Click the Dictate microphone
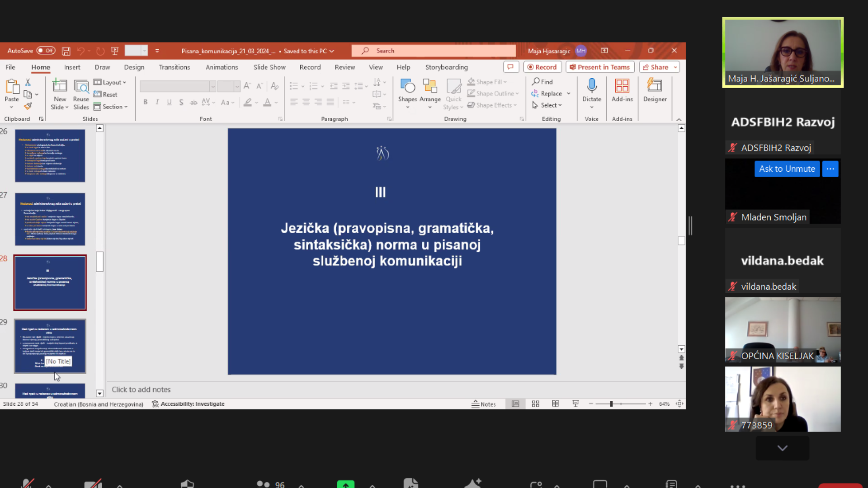868x488 pixels. click(x=591, y=85)
